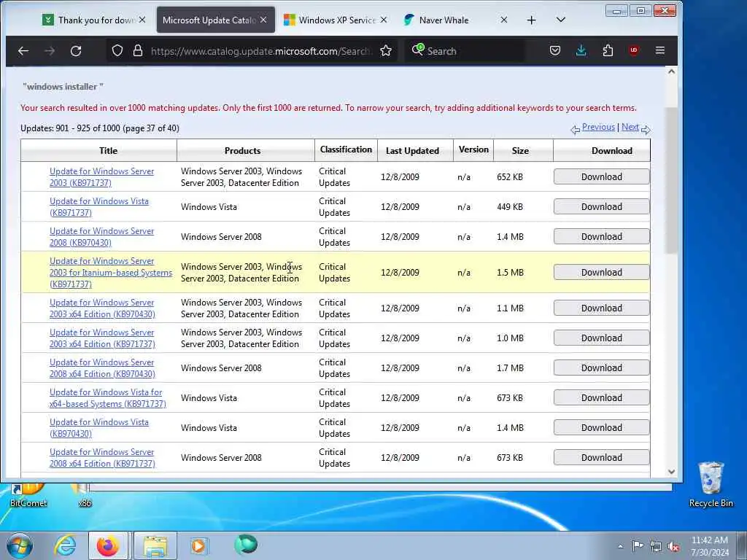747x560 pixels.
Task: Click the page scrollbar up arrow
Action: click(671, 72)
